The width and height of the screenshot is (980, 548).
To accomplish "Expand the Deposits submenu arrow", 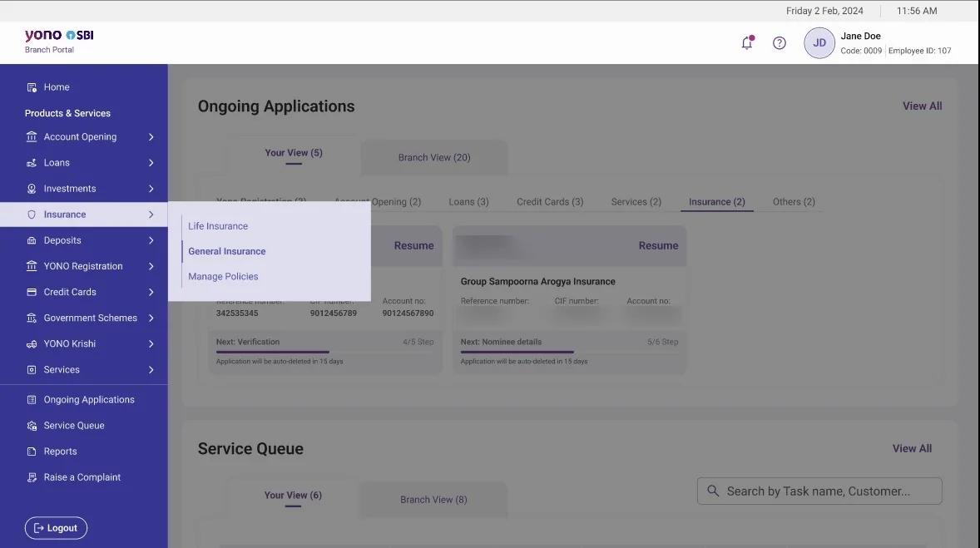I will click(x=151, y=240).
